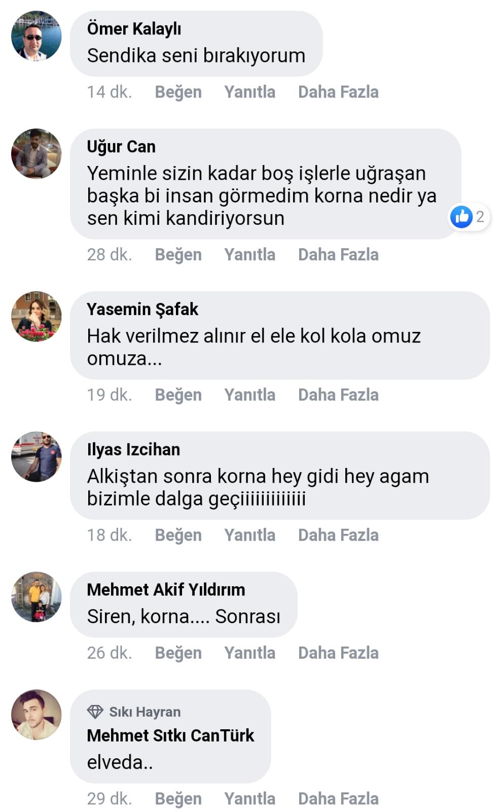This screenshot has width=504, height=812.
Task: Expand Daha Fazla under Uğur Can's comment
Action: (x=338, y=254)
